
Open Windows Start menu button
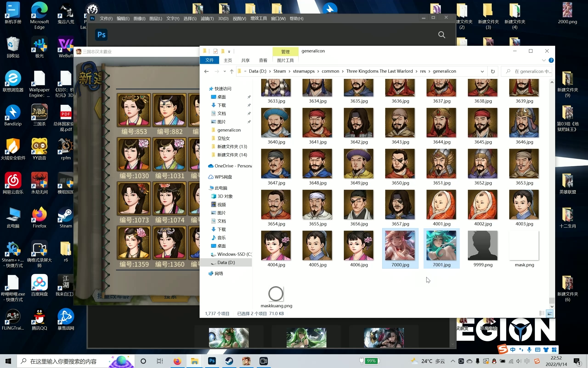(x=8, y=361)
